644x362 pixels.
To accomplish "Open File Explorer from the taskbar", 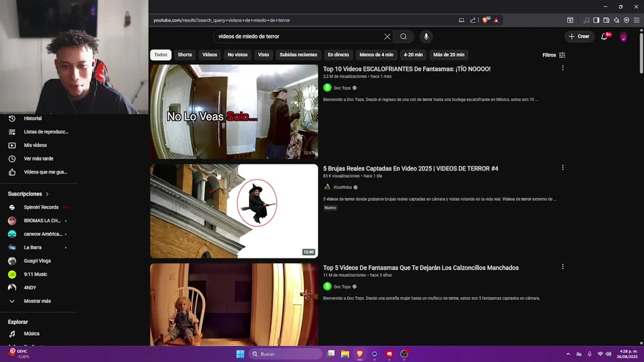I will coord(345,354).
